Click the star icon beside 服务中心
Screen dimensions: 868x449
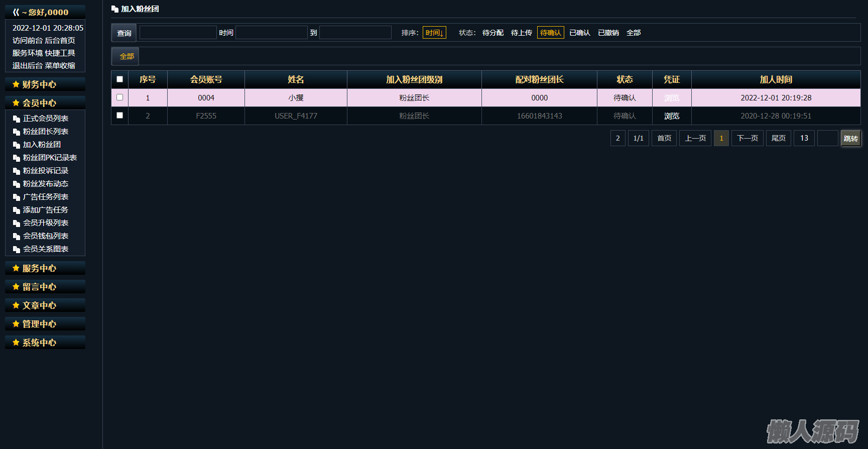point(16,268)
